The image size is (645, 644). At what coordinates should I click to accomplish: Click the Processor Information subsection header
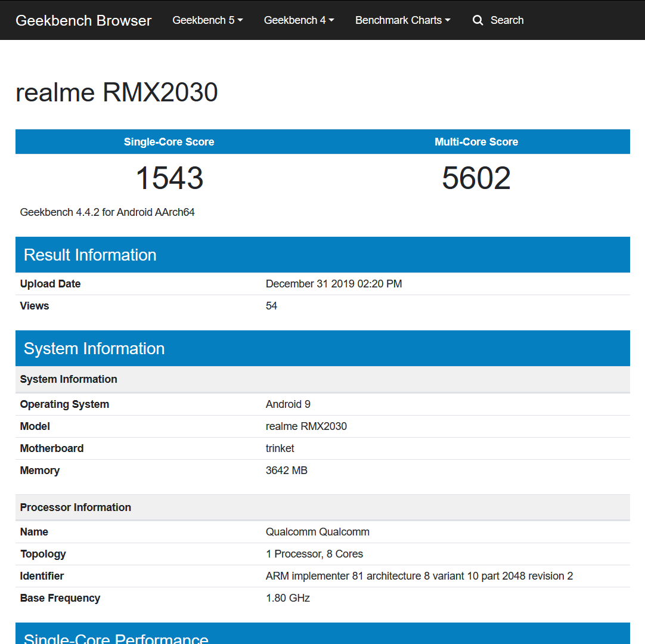click(76, 507)
